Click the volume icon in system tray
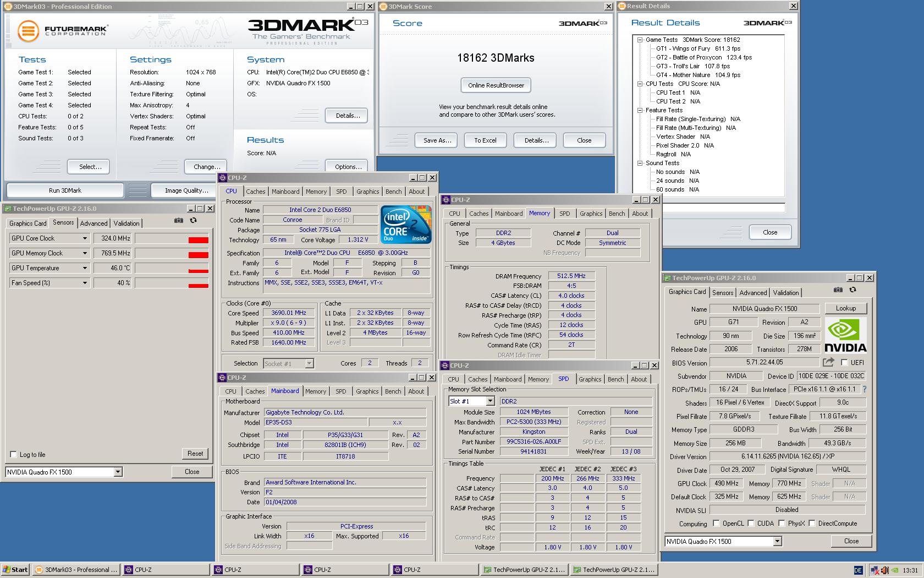The width and height of the screenshot is (924, 578). point(884,570)
